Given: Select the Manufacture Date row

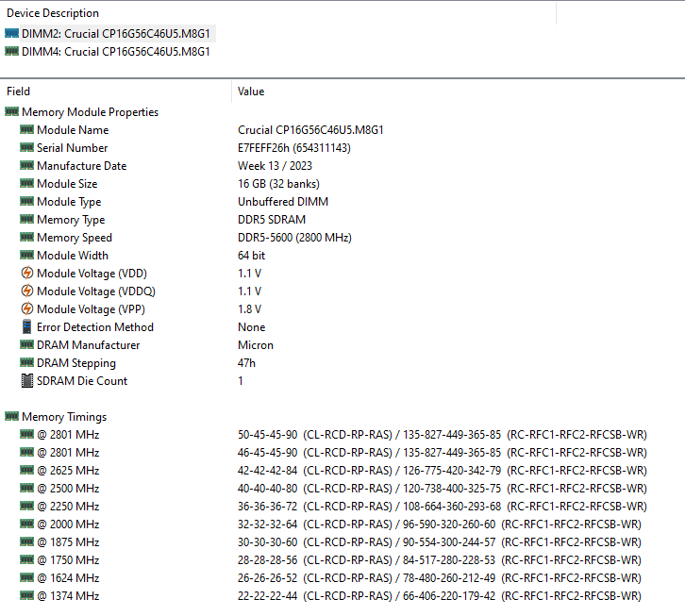Looking at the screenshot, I should click(81, 166).
